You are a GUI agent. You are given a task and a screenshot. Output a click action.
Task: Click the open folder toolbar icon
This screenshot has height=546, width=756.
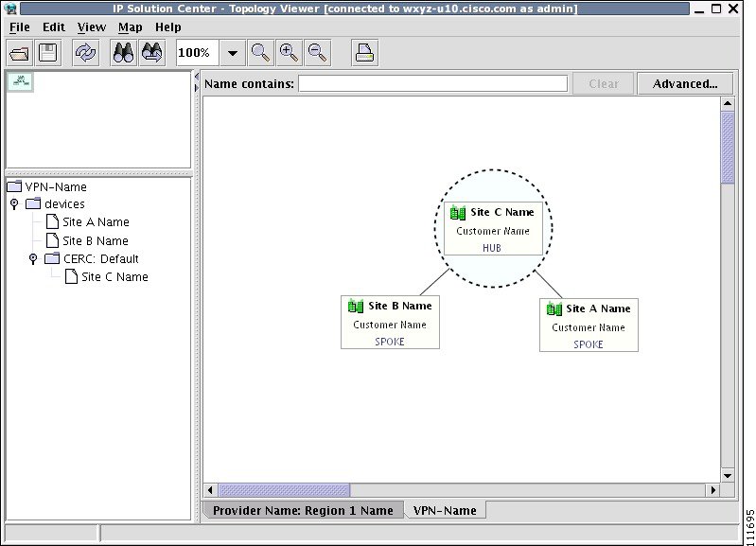click(19, 53)
